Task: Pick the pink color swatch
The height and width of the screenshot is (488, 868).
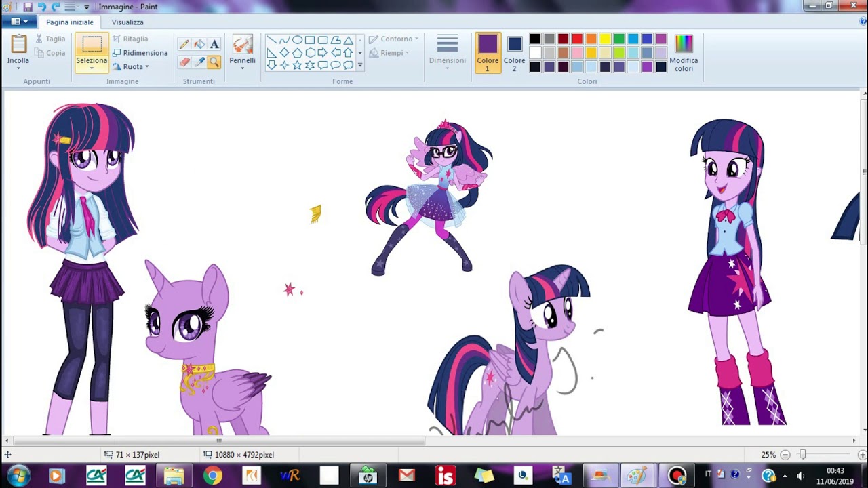Action: coord(577,53)
